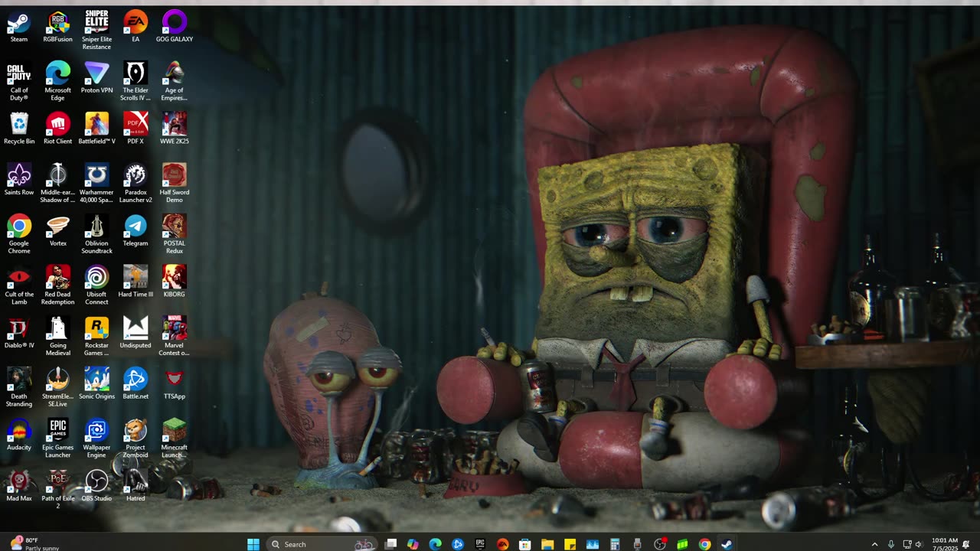This screenshot has height=551, width=980.
Task: Open File Explorer from the taskbar
Action: coord(547,544)
